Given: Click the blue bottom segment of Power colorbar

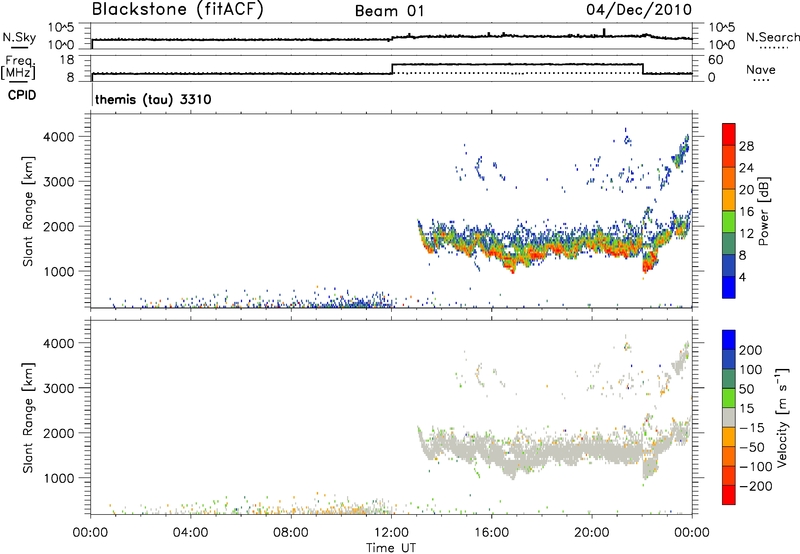Looking at the screenshot, I should (x=729, y=287).
